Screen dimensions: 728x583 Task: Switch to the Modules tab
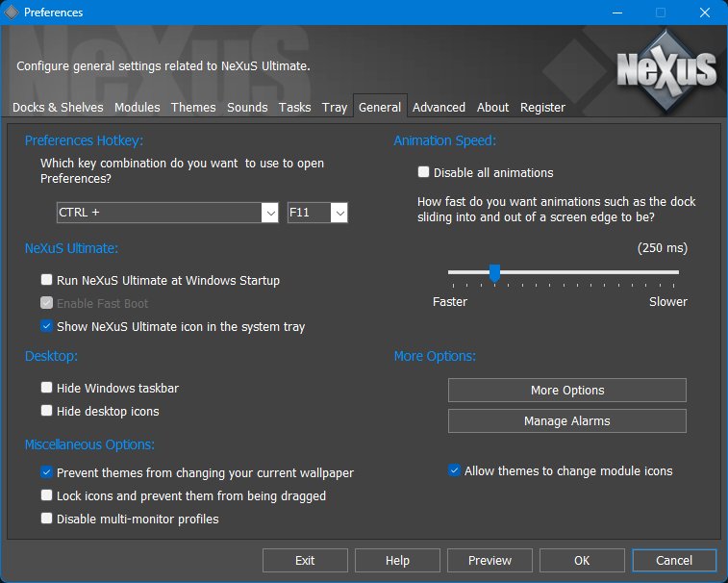point(137,108)
